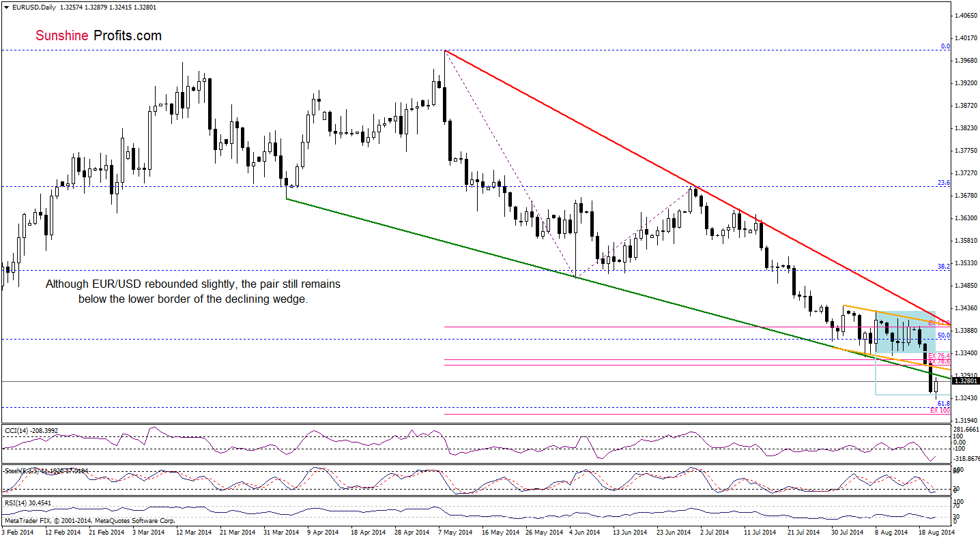Viewport: 980px width, 538px height.
Task: Click the 'RSI(14) 30.4541' indicator label
Action: pyautogui.click(x=27, y=503)
